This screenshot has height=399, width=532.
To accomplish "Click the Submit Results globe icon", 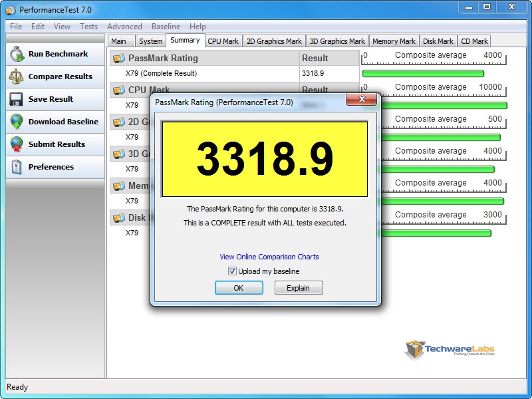I will point(16,144).
